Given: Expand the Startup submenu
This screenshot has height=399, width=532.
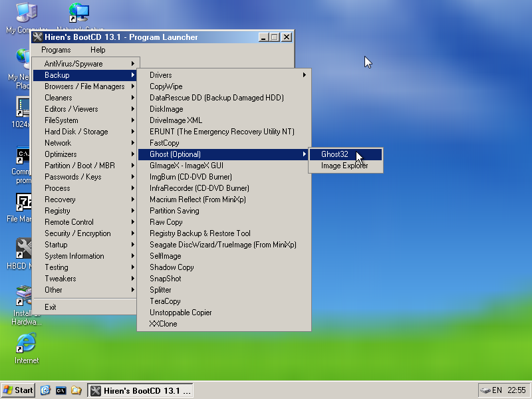Looking at the screenshot, I should [85, 245].
